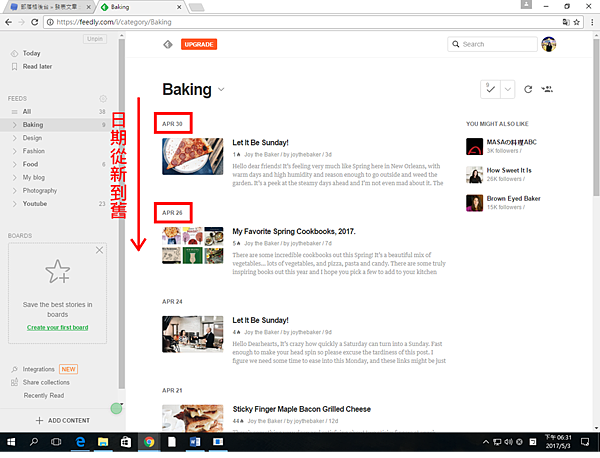Click the taskbar search magnifier

pyautogui.click(x=34, y=442)
